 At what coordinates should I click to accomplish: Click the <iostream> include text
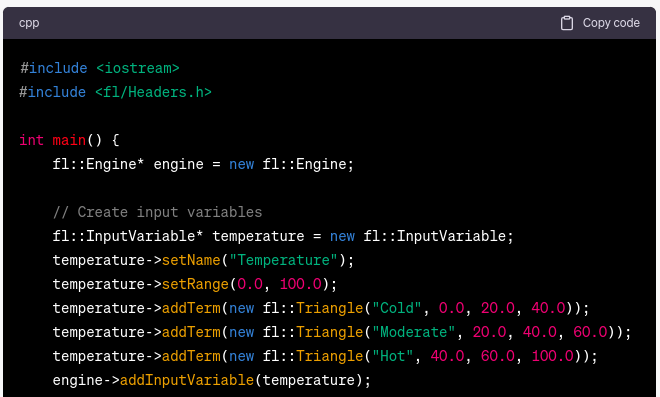(137, 68)
